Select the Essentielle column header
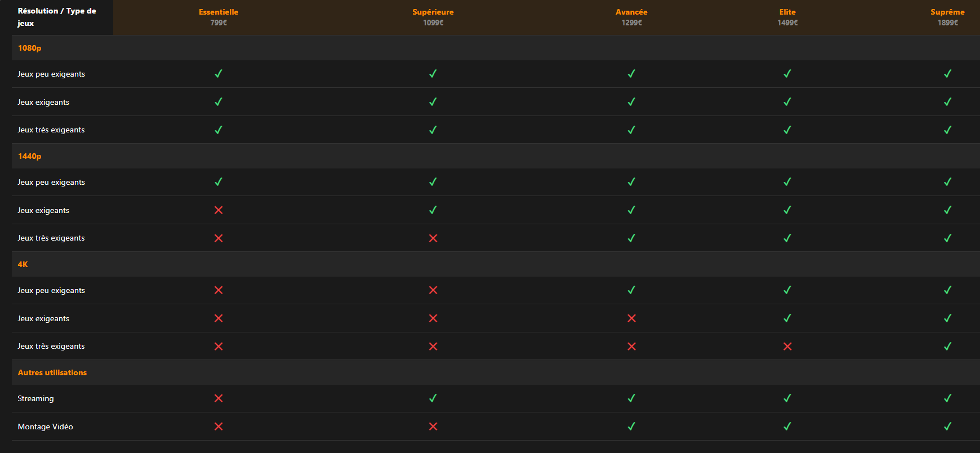The image size is (980, 453). (x=219, y=12)
